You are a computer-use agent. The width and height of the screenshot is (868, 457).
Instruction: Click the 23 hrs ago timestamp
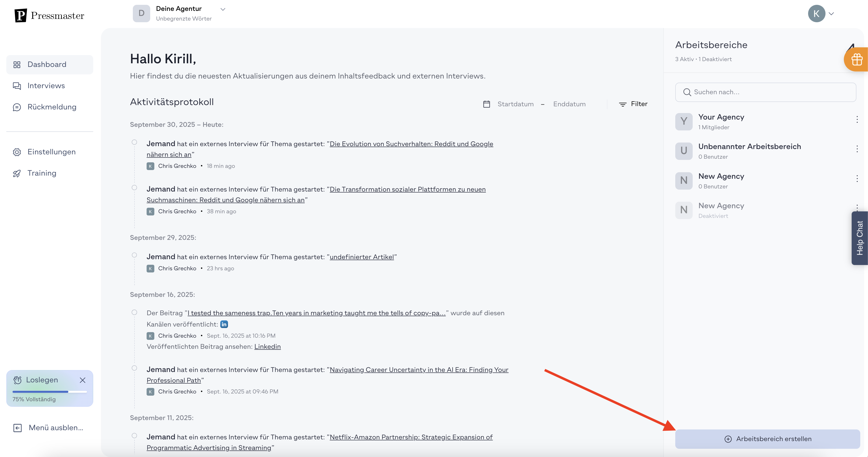click(220, 268)
